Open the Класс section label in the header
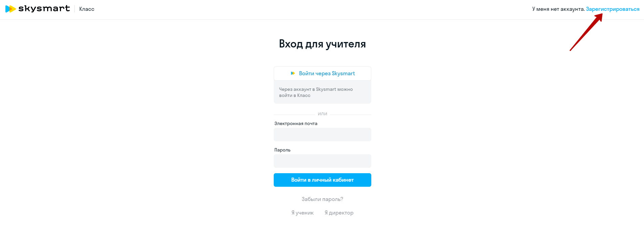 click(87, 9)
